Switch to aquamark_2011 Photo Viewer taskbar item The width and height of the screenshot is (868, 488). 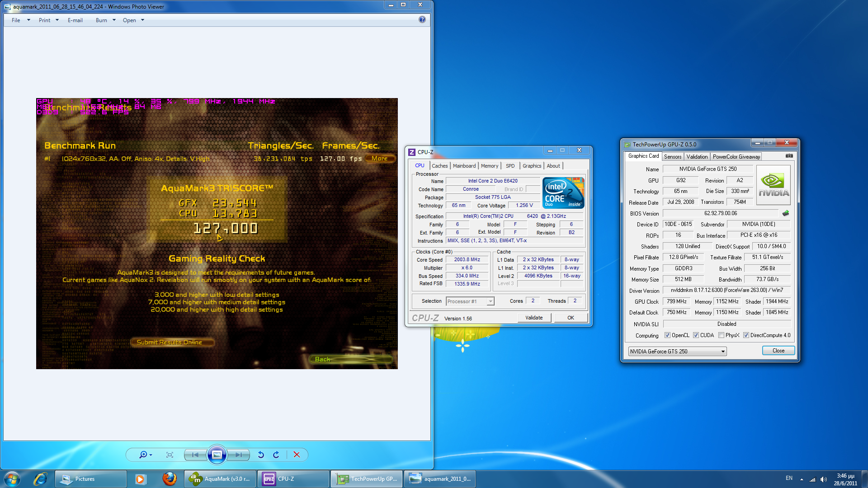441,479
